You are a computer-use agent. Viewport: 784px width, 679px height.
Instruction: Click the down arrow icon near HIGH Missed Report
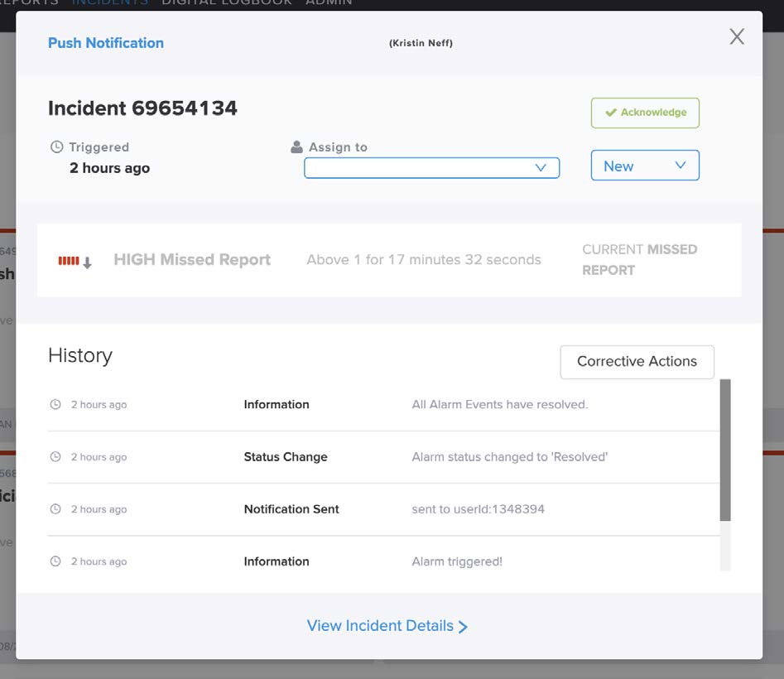coord(87,262)
